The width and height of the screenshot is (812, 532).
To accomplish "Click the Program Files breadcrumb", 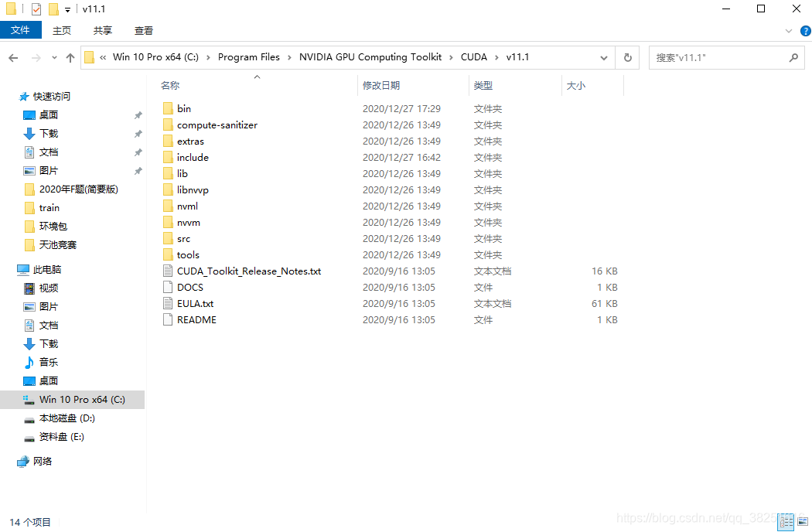I will (248, 57).
